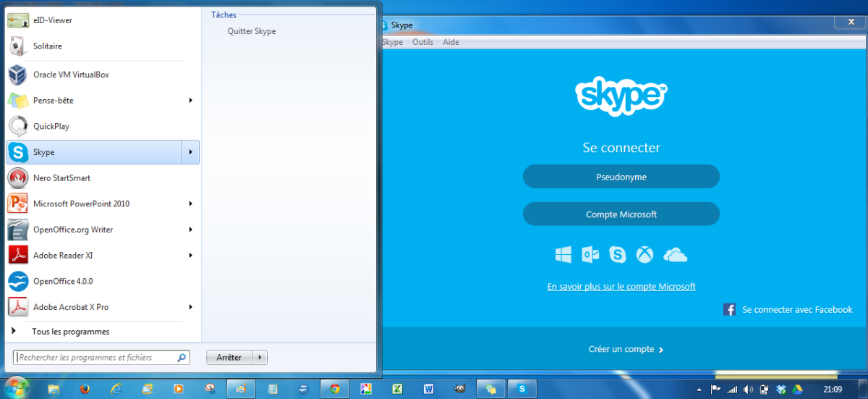Open the volume speaker tray icon
Image resolution: width=868 pixels, height=399 pixels.
748,390
